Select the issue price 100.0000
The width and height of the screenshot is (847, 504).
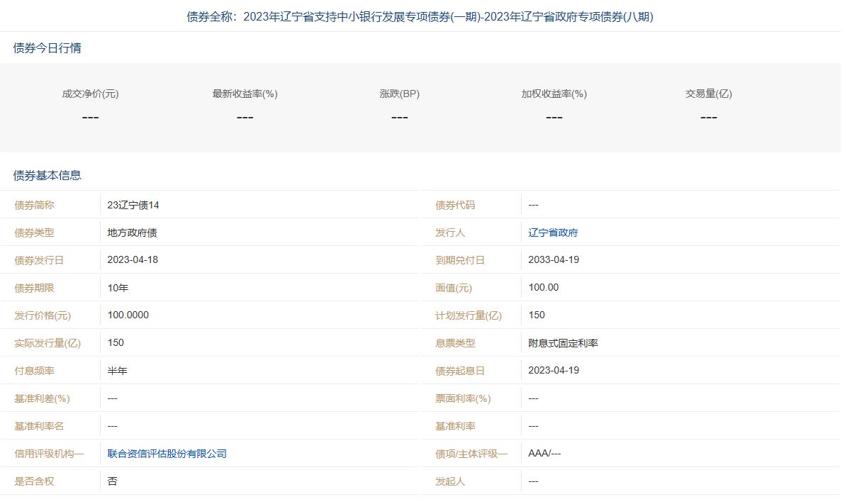tap(128, 315)
